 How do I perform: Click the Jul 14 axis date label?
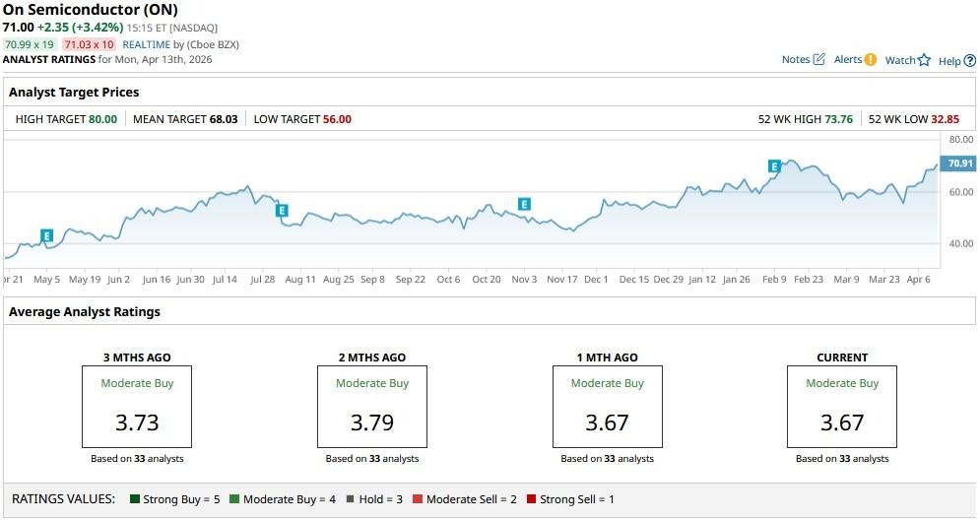click(x=225, y=280)
